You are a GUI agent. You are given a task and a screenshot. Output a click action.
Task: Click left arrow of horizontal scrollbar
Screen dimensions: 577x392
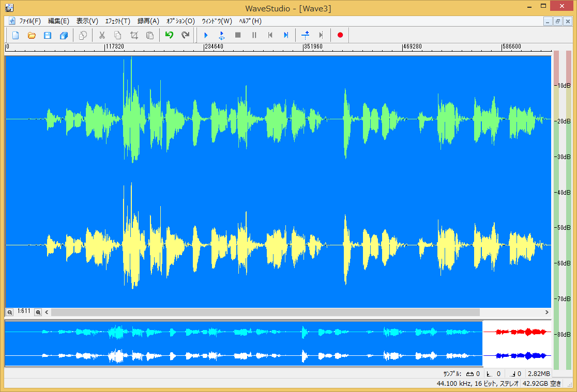click(47, 312)
